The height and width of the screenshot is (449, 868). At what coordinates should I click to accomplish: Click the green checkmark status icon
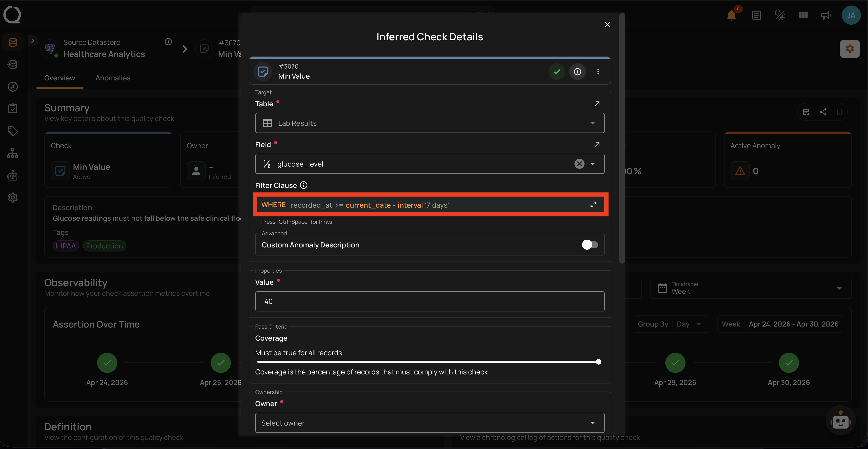point(557,72)
